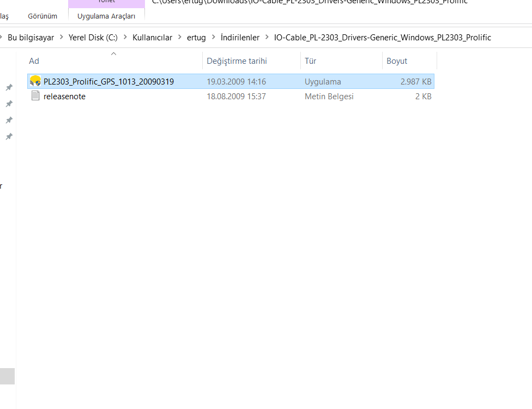Go to İndirilenler in the breadcrumb

240,37
